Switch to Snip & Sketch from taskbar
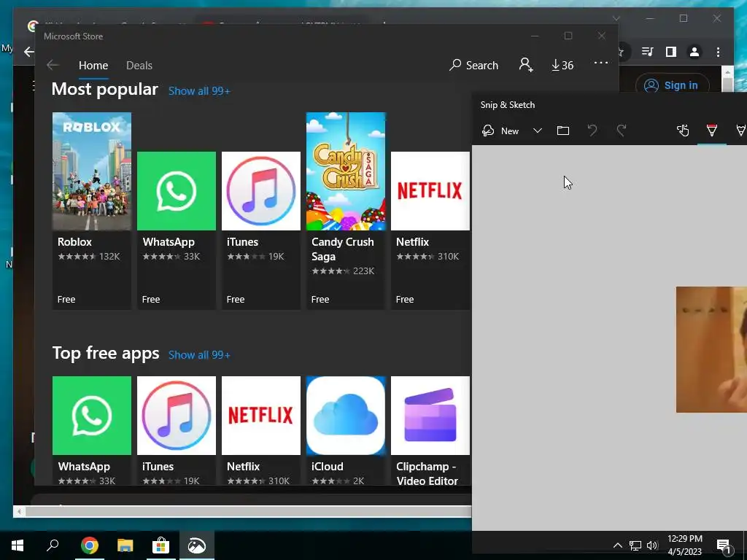This screenshot has width=747, height=560. [197, 545]
